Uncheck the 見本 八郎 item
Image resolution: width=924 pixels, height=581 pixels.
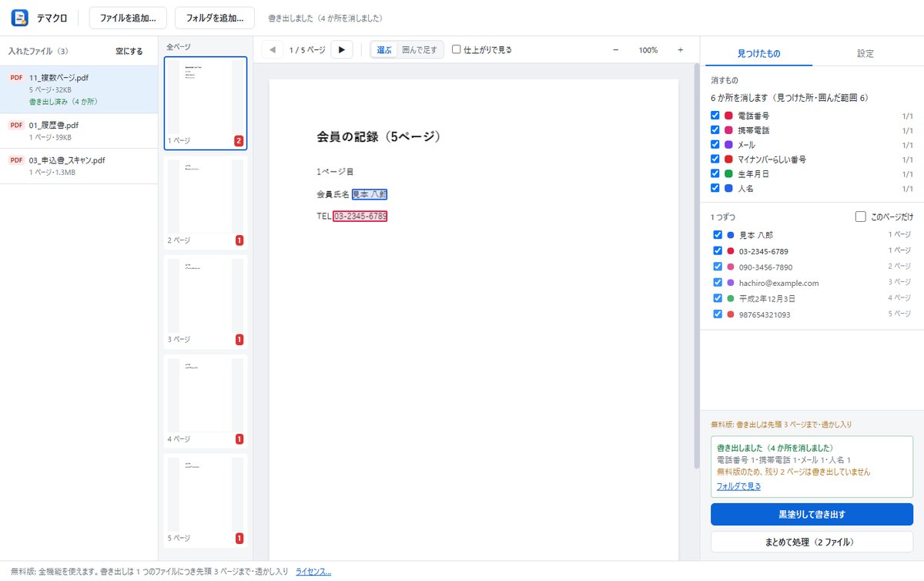pos(718,235)
